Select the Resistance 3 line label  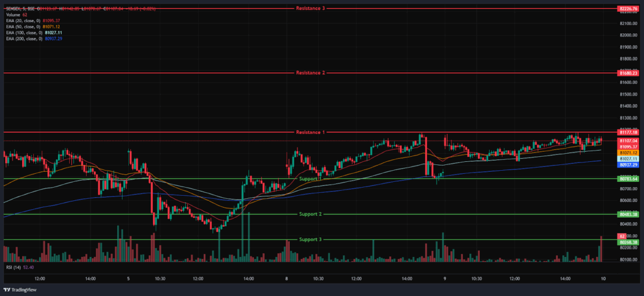pos(310,8)
